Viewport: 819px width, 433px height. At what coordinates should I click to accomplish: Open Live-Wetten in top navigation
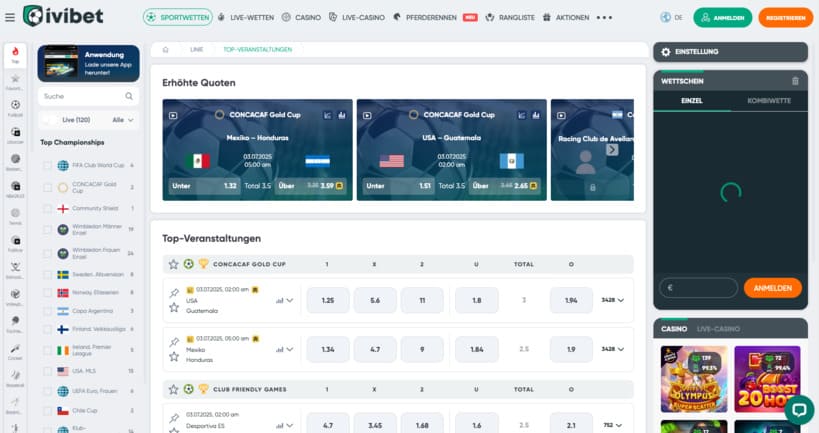(245, 17)
